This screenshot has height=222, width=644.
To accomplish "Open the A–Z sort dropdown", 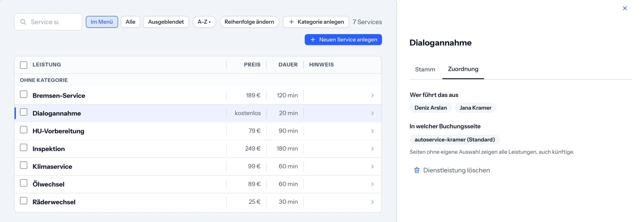I will [204, 22].
